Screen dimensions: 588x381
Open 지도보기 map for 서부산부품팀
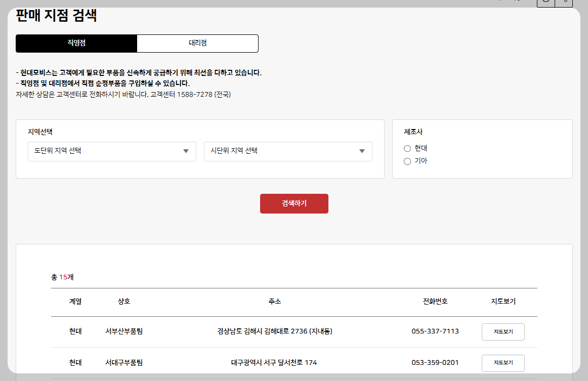[x=503, y=332]
